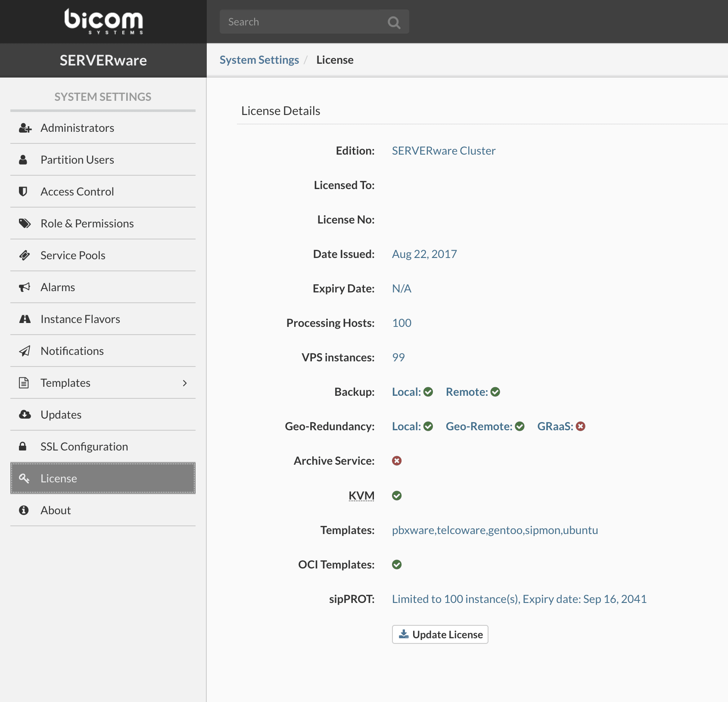Click the Backup 'Remote:' label

point(467,392)
